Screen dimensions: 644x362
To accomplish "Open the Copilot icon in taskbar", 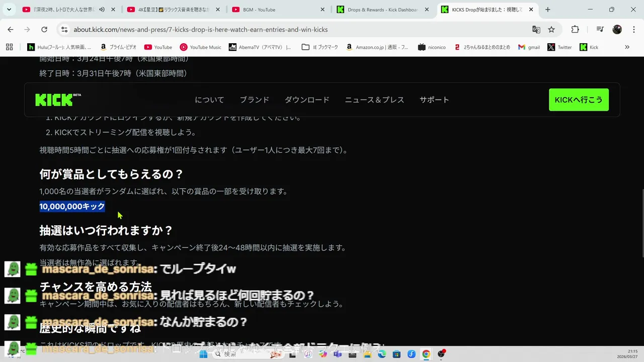I will pos(323,354).
